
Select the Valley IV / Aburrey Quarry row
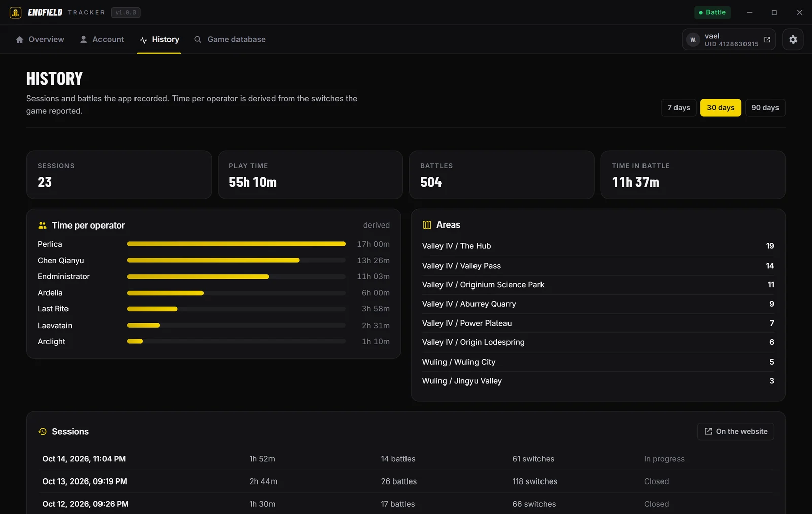pos(598,304)
